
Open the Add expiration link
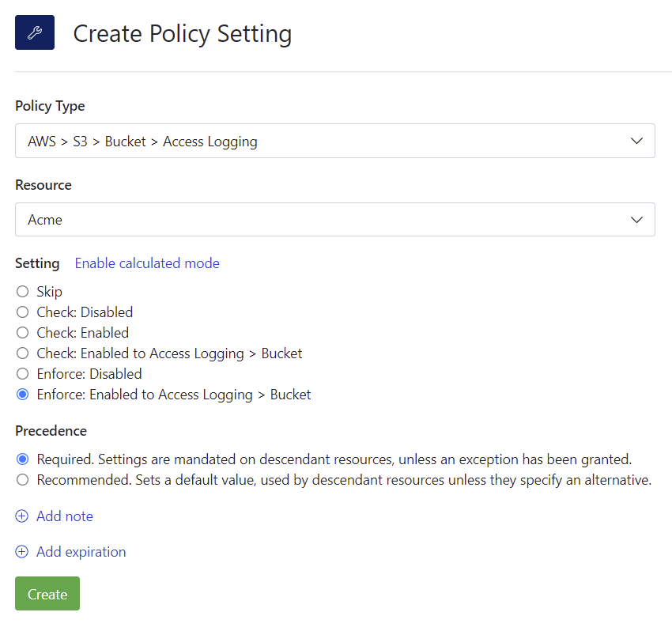[x=81, y=552]
